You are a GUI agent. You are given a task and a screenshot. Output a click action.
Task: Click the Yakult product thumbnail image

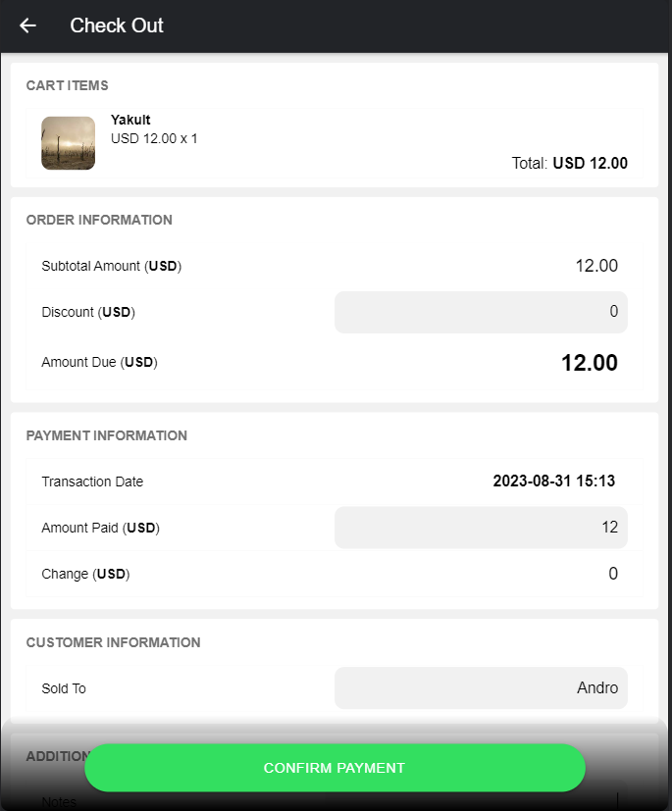(68, 143)
